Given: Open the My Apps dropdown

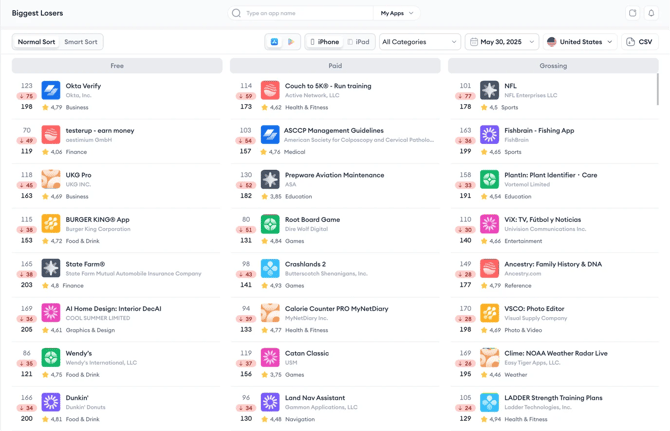Looking at the screenshot, I should pos(397,13).
